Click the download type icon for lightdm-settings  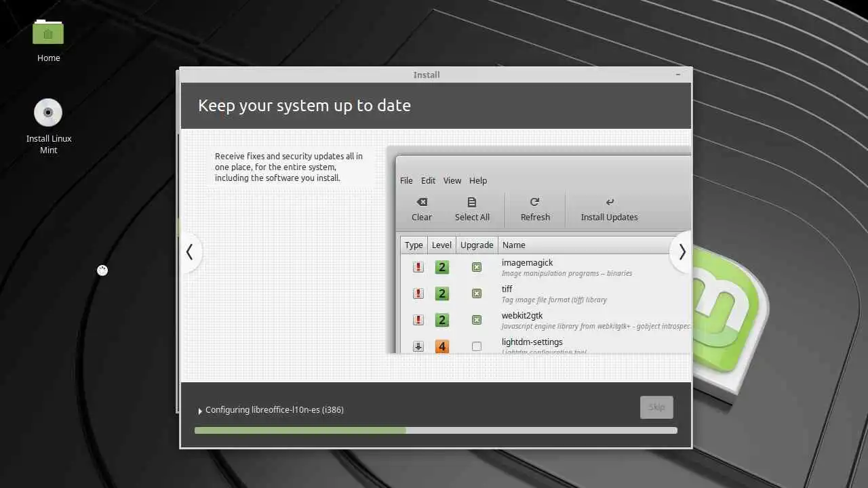pos(418,346)
